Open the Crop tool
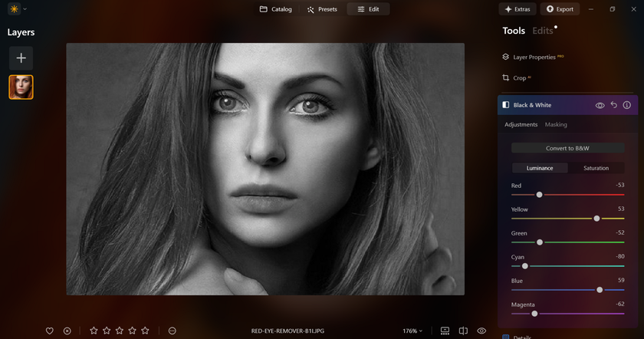Viewport: 644px width, 339px height. [519, 78]
